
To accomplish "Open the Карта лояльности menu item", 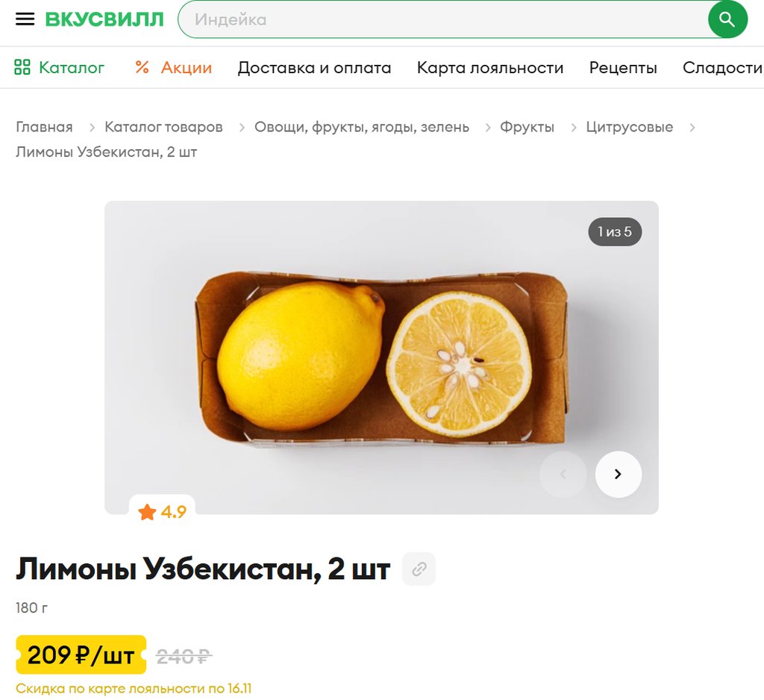I will pyautogui.click(x=490, y=67).
